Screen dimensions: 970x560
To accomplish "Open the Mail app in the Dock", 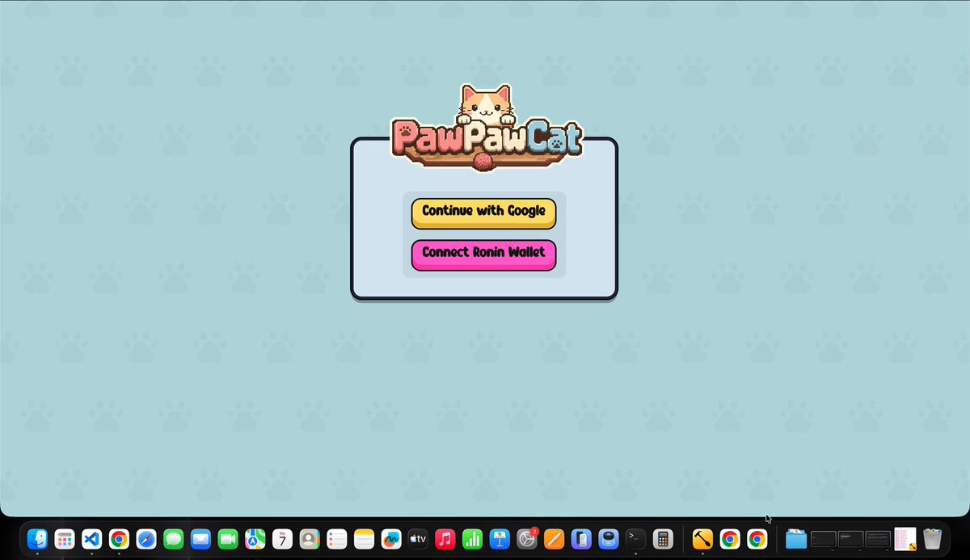I will point(201,539).
